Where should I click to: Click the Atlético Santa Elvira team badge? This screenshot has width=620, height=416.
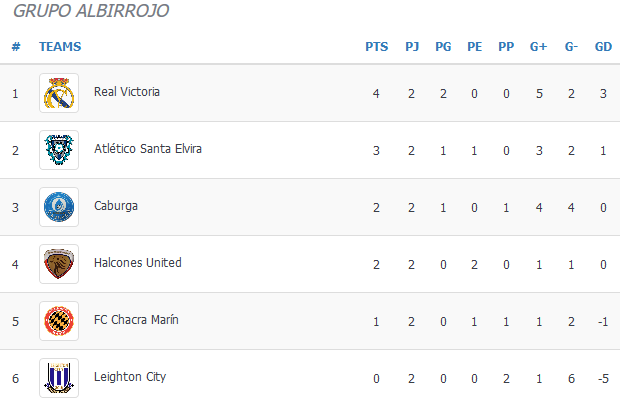click(x=59, y=150)
